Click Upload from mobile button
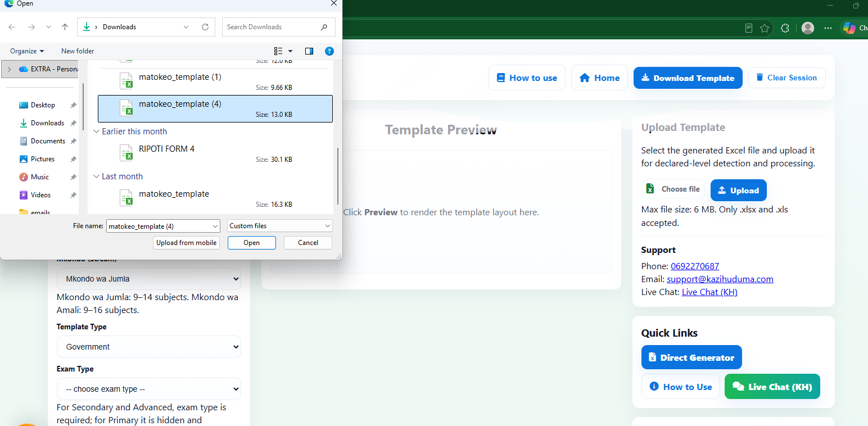 click(x=187, y=243)
